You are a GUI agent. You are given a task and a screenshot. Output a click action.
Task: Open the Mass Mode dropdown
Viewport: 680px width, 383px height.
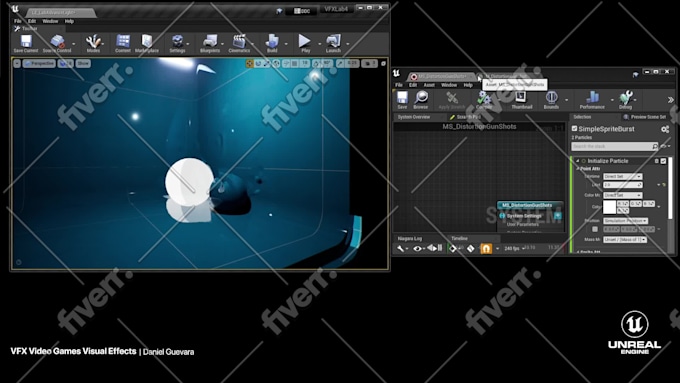[x=625, y=239]
